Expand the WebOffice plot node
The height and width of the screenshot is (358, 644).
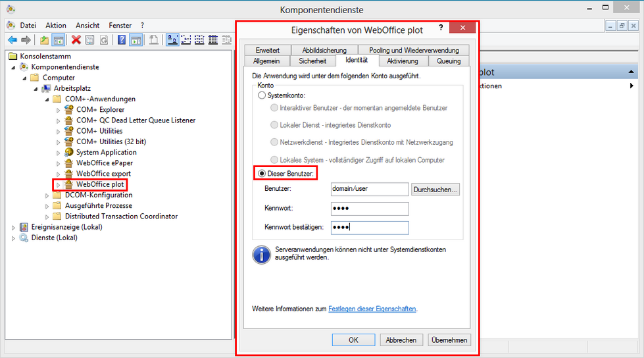tap(58, 184)
